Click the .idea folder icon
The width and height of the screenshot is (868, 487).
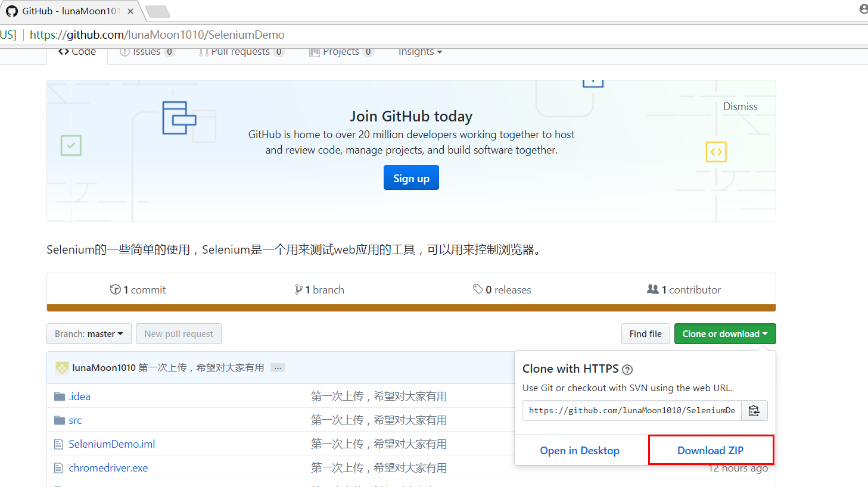pos(60,397)
